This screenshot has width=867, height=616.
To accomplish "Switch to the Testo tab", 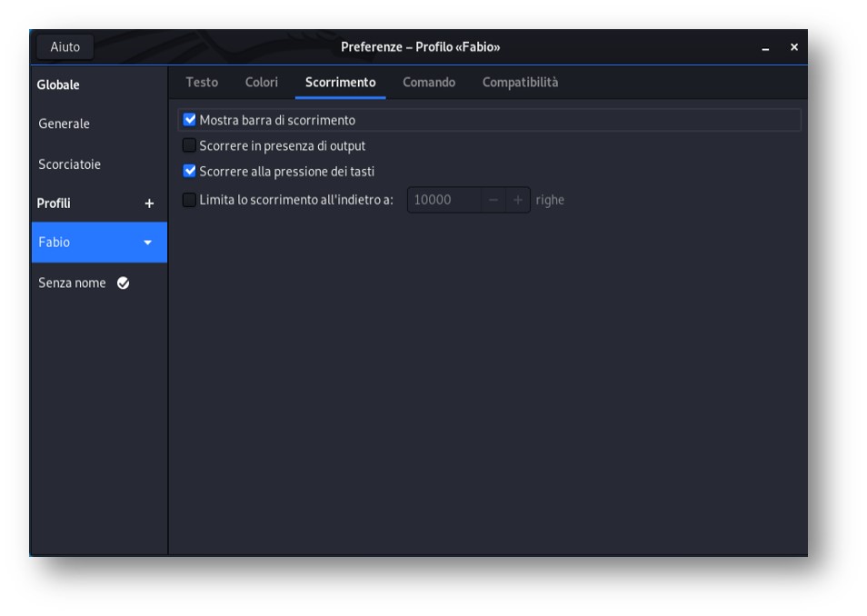I will point(202,83).
